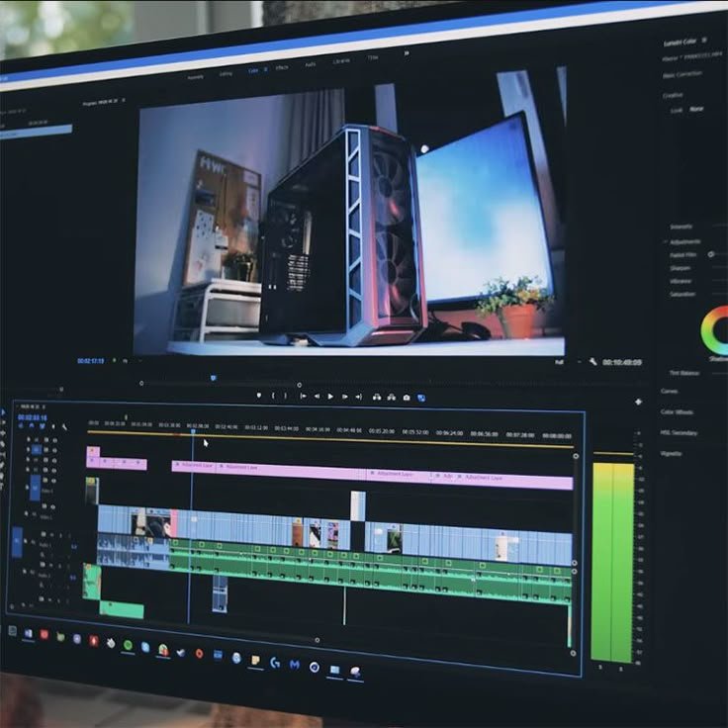This screenshot has width=728, height=728.
Task: Click the first pink Adjustment Layer clip
Action: [x=194, y=465]
